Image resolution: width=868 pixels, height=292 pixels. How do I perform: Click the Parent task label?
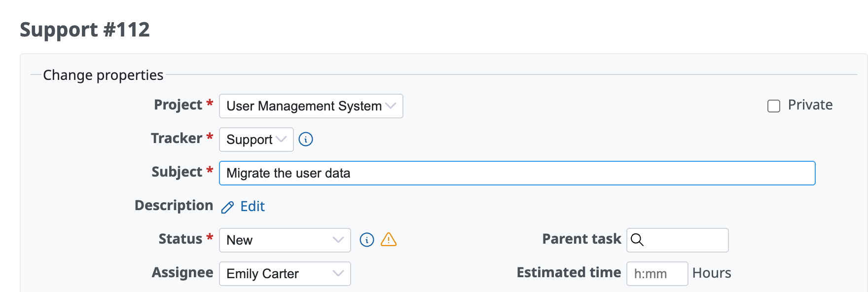582,239
